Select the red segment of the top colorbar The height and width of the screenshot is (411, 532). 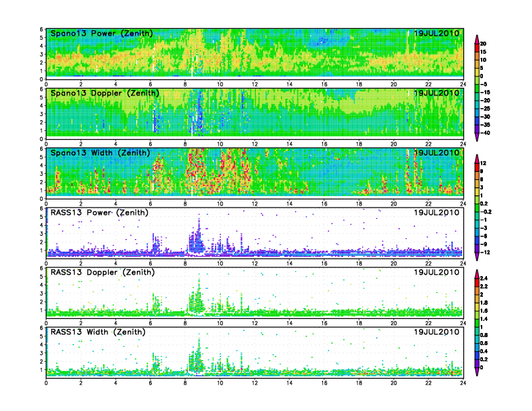pos(477,48)
